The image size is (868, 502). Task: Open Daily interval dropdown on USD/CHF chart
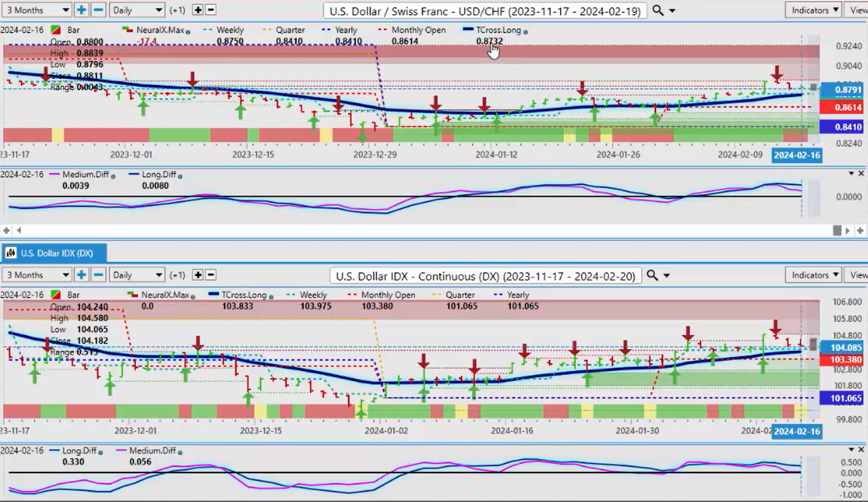(x=137, y=10)
